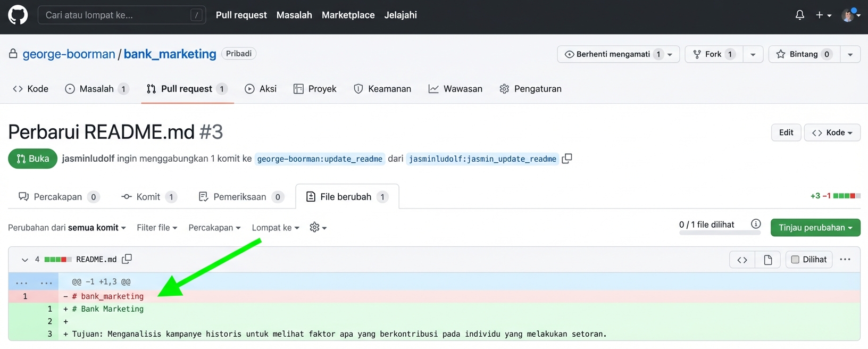868x349 pixels.
Task: Open Marketplace in top navigation
Action: click(348, 15)
